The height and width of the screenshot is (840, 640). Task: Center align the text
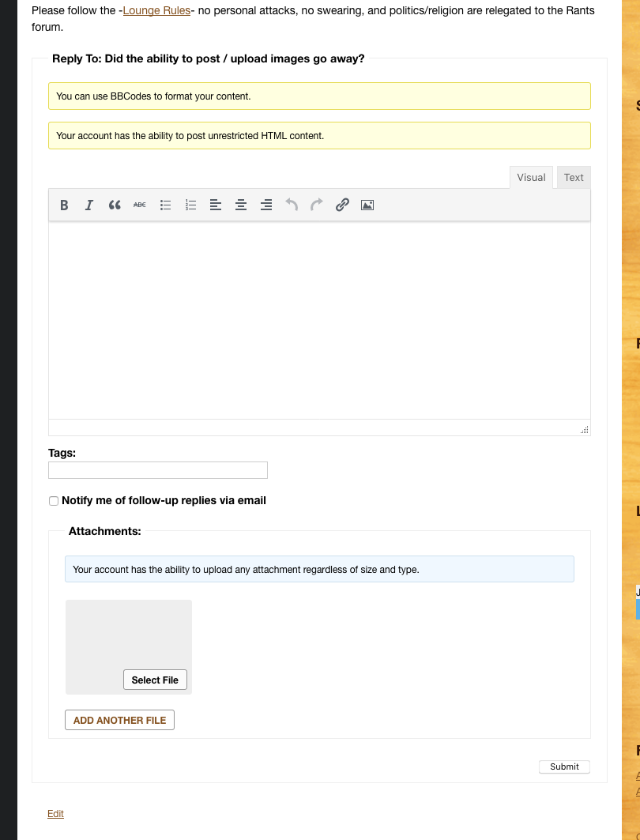tap(241, 205)
